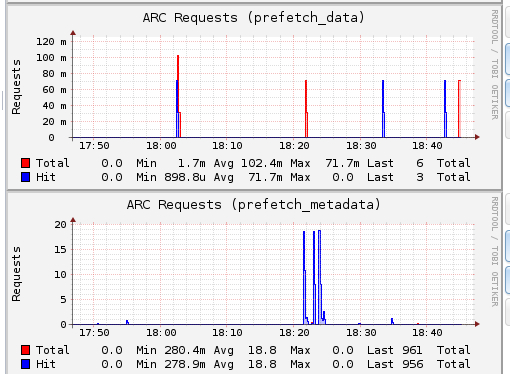
Task: Click the red Total legend swatch in prefetch_data
Action: (x=26, y=163)
